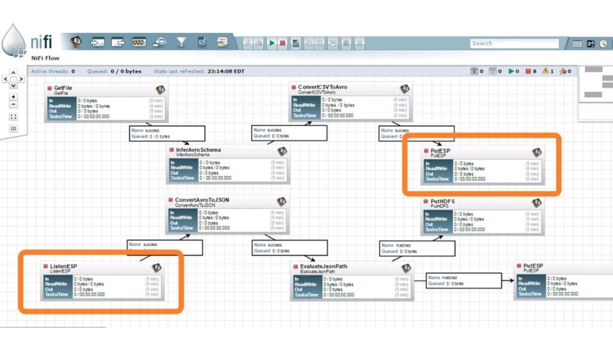Select the Template toolbar icon

click(202, 42)
